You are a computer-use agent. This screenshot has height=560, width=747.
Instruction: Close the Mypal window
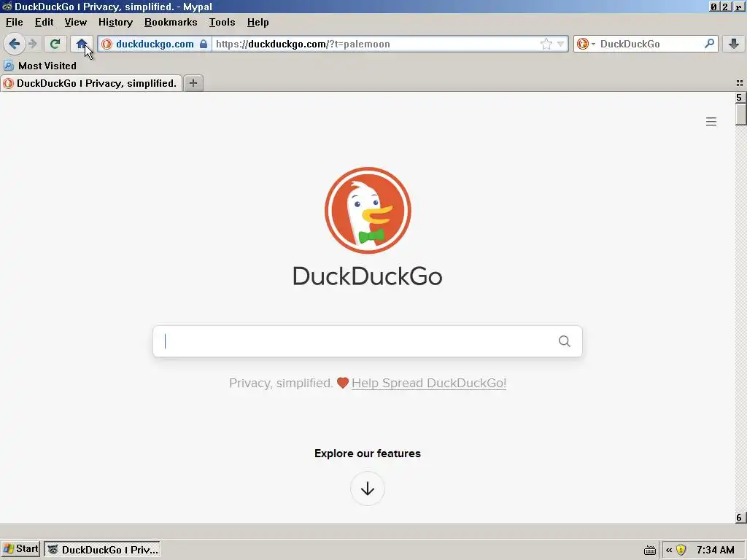pyautogui.click(x=738, y=7)
